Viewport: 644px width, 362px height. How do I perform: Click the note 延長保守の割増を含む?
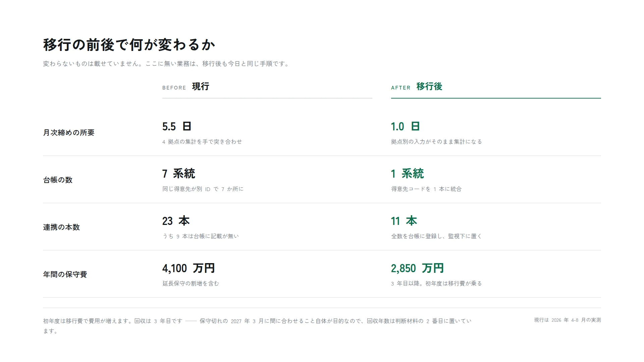pyautogui.click(x=191, y=284)
